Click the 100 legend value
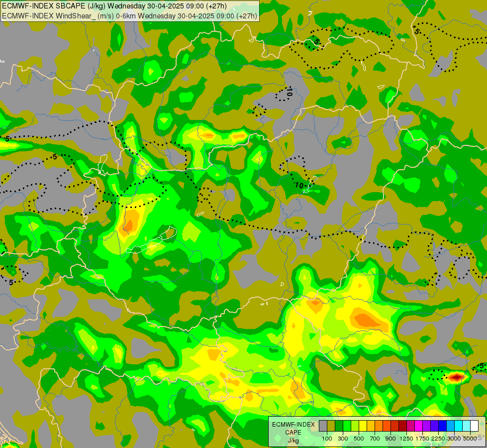The width and height of the screenshot is (487, 448). pos(327,439)
